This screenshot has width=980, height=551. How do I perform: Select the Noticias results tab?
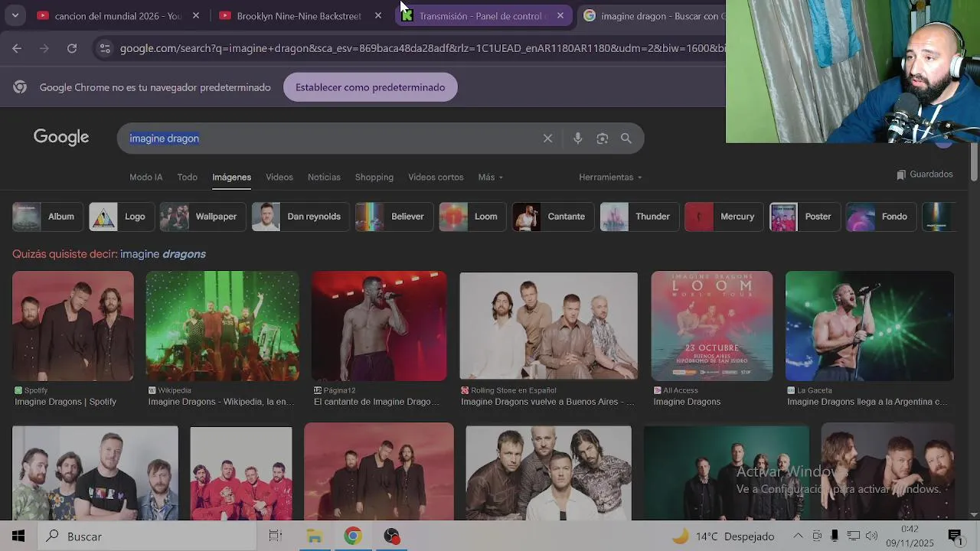[x=324, y=177]
